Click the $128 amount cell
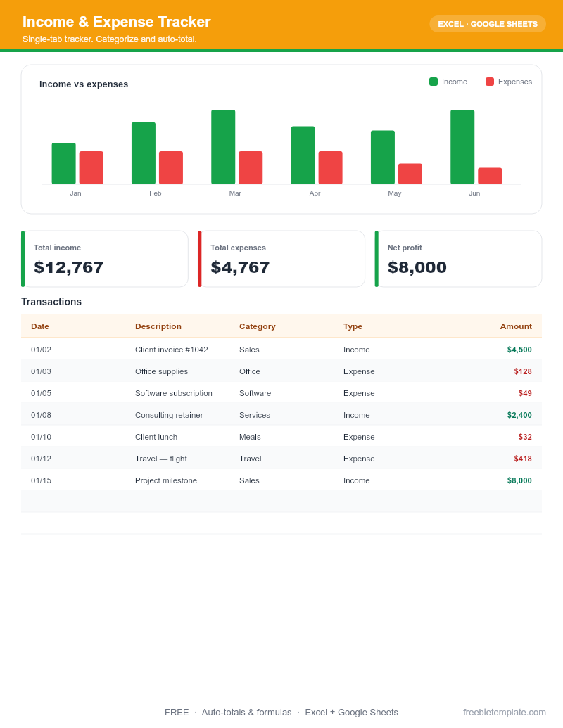This screenshot has height=728, width=563. click(x=523, y=371)
